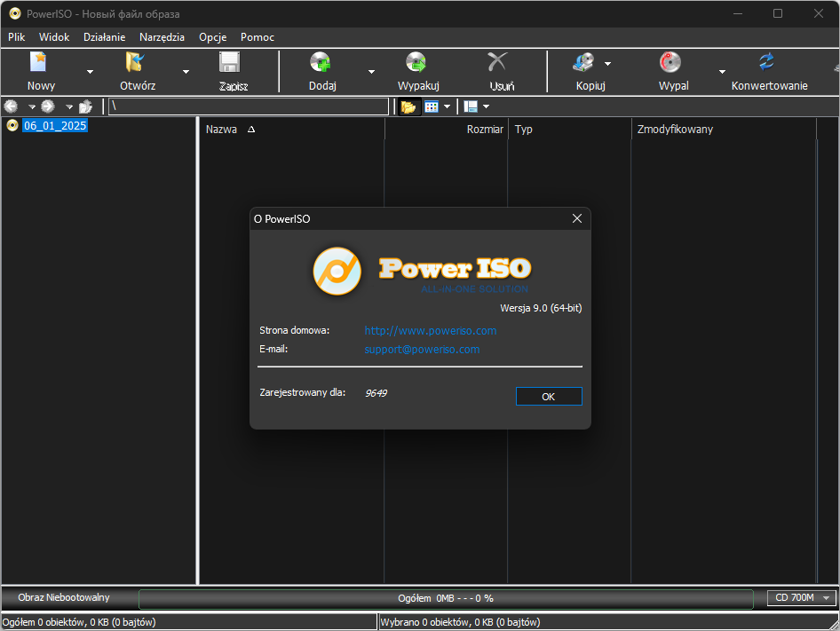The image size is (840, 631).
Task: Click the E-mail label in the About dialog
Action: [273, 350]
